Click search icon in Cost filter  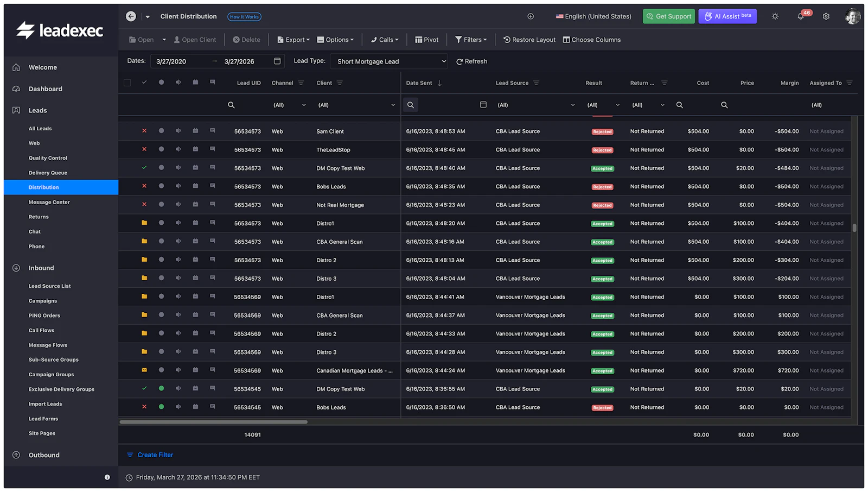[x=679, y=105]
